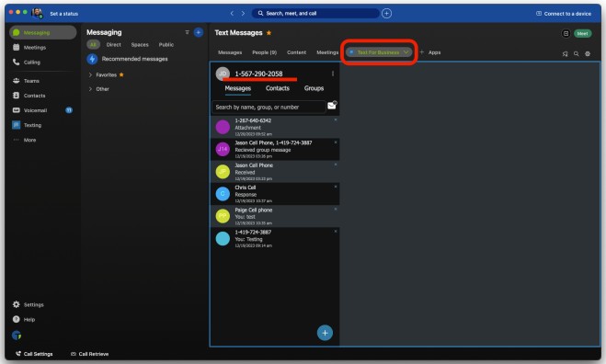Image resolution: width=606 pixels, height=364 pixels.
Task: Click the square icon next to Meet button
Action: pos(566,34)
